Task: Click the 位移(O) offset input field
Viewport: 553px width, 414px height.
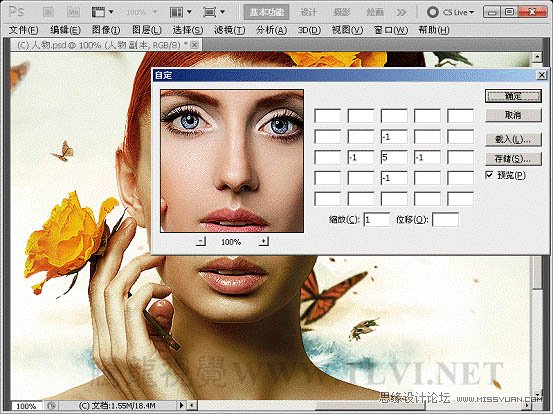Action: [445, 220]
